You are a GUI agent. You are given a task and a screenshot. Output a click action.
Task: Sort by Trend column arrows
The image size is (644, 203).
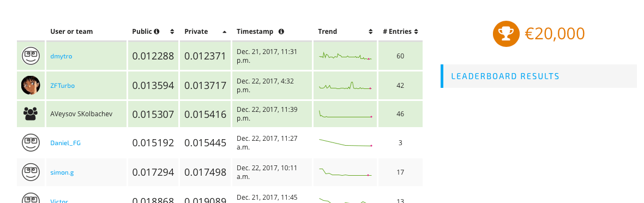[370, 32]
